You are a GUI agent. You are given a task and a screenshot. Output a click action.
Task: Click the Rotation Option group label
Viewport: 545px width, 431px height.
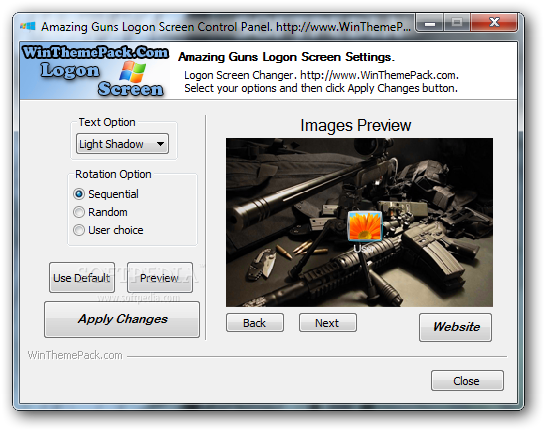[113, 174]
